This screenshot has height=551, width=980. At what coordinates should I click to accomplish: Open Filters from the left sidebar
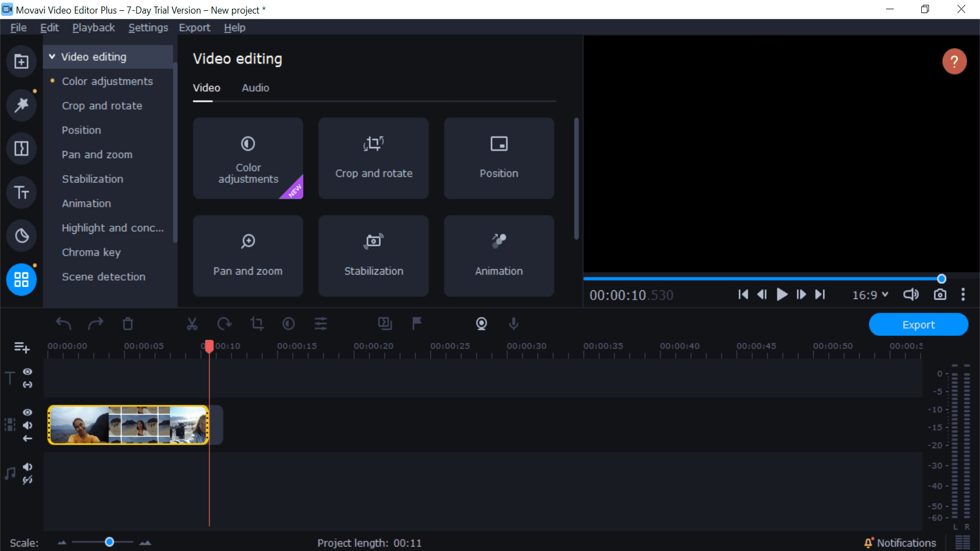[x=21, y=105]
